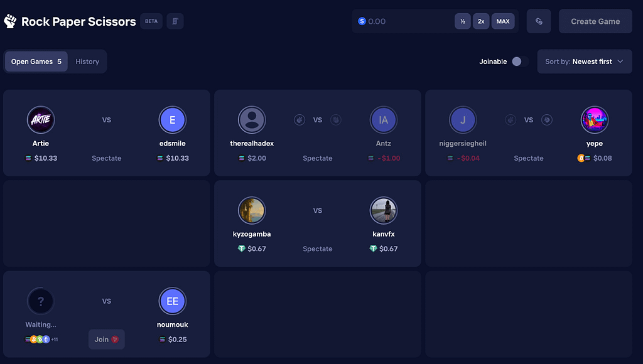Open the Sort by Newest first dropdown
The width and height of the screenshot is (643, 364).
coord(585,62)
